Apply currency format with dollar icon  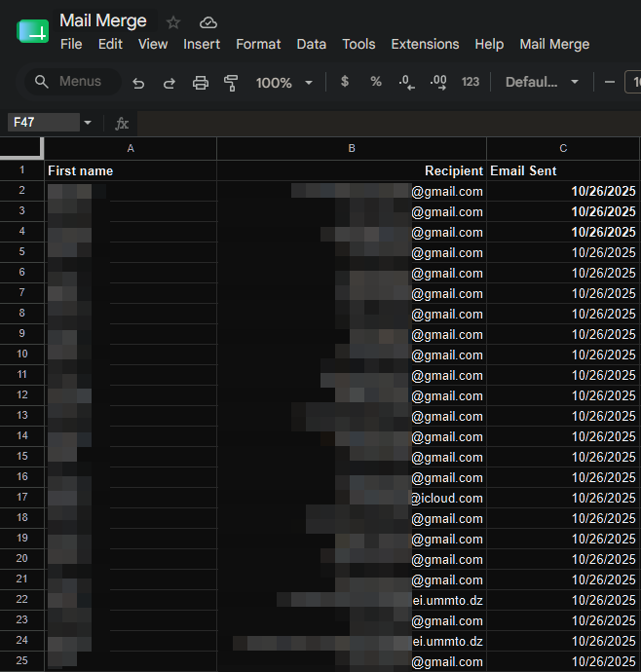point(345,82)
